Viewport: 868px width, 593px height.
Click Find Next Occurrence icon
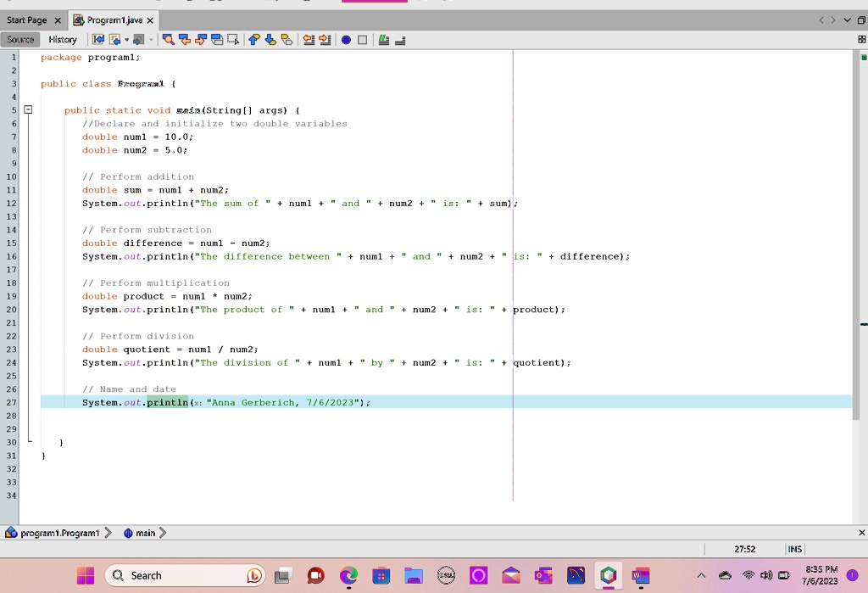[x=201, y=39]
